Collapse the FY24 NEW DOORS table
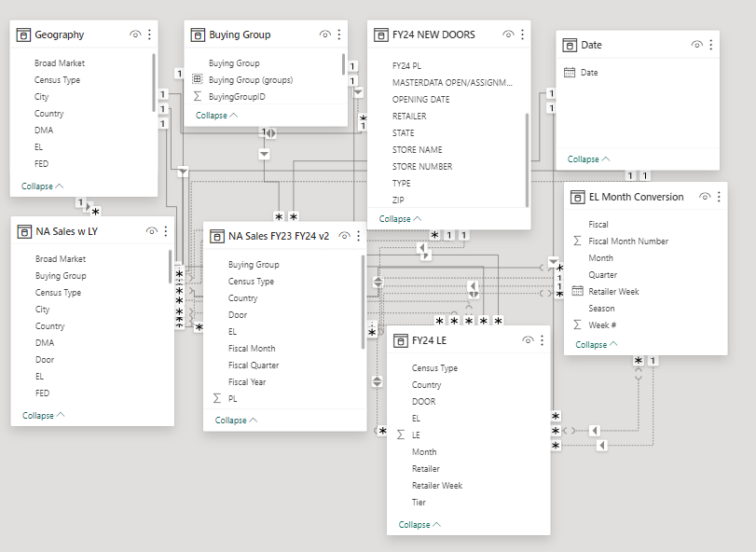 [400, 219]
